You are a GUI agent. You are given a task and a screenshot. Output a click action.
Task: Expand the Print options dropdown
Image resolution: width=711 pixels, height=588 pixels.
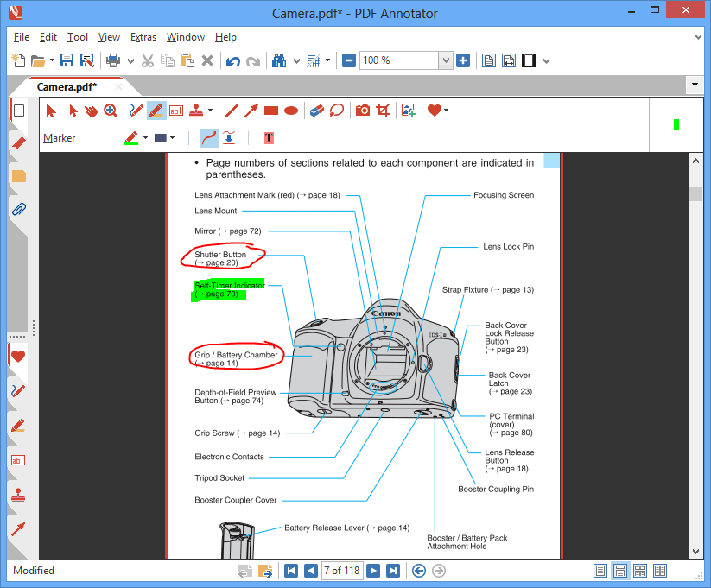(130, 60)
